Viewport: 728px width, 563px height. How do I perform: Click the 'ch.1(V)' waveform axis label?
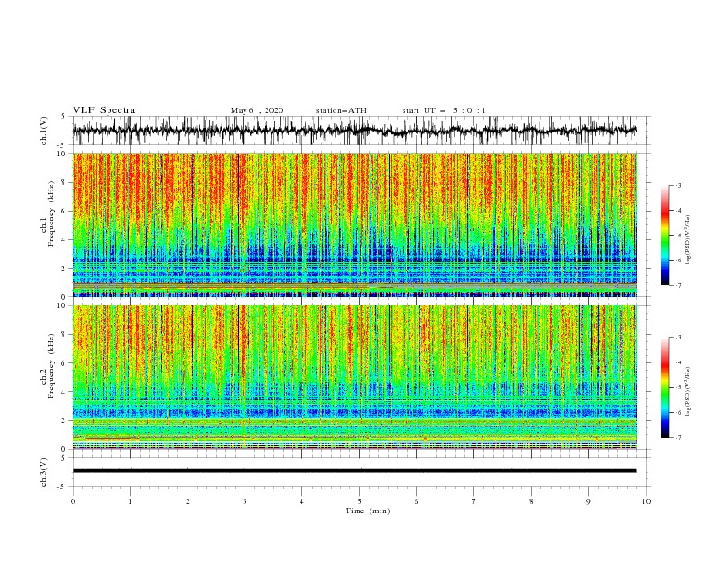44,131
